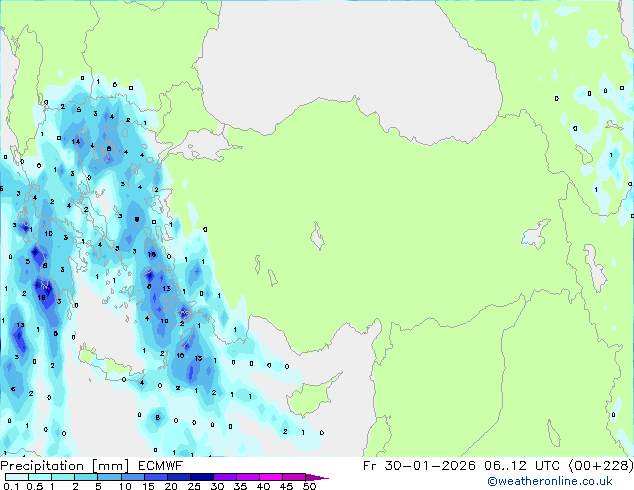Click the 30–35 mm purple legend swatch
The image size is (634, 490).
pos(224,477)
